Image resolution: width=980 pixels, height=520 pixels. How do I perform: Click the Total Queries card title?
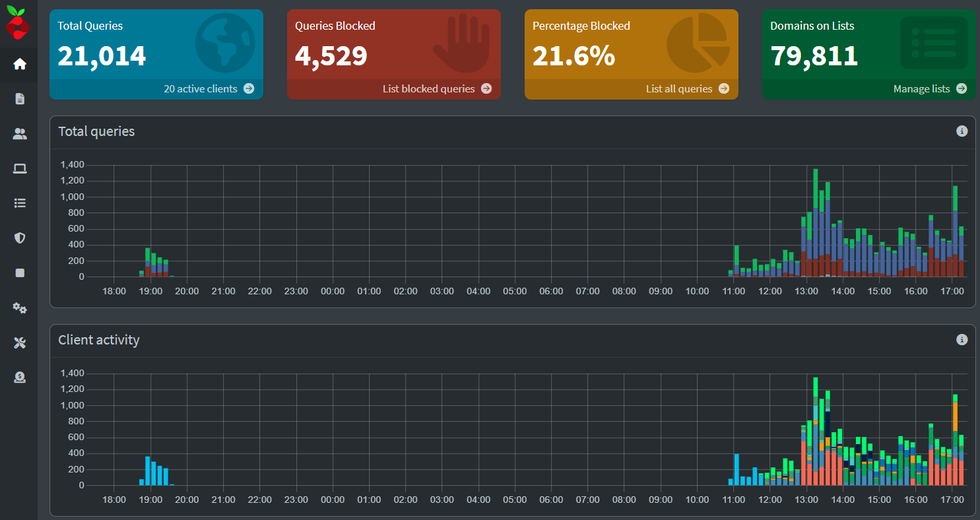tap(90, 26)
